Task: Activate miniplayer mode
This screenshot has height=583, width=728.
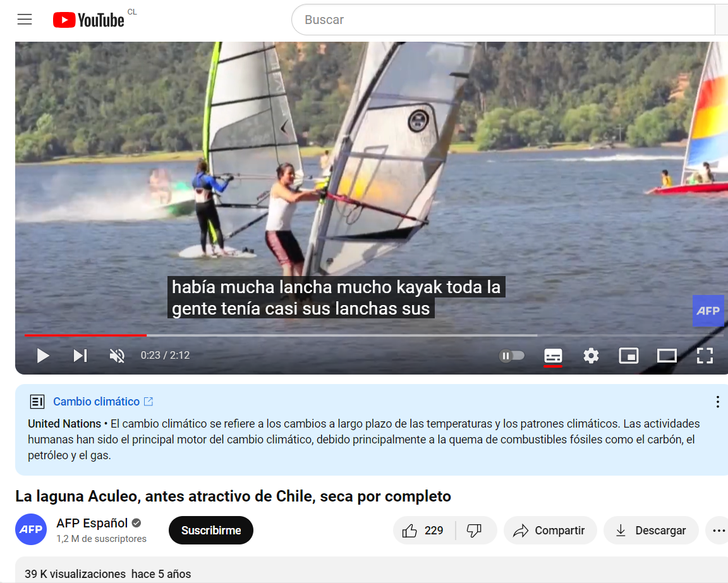Action: coord(629,356)
